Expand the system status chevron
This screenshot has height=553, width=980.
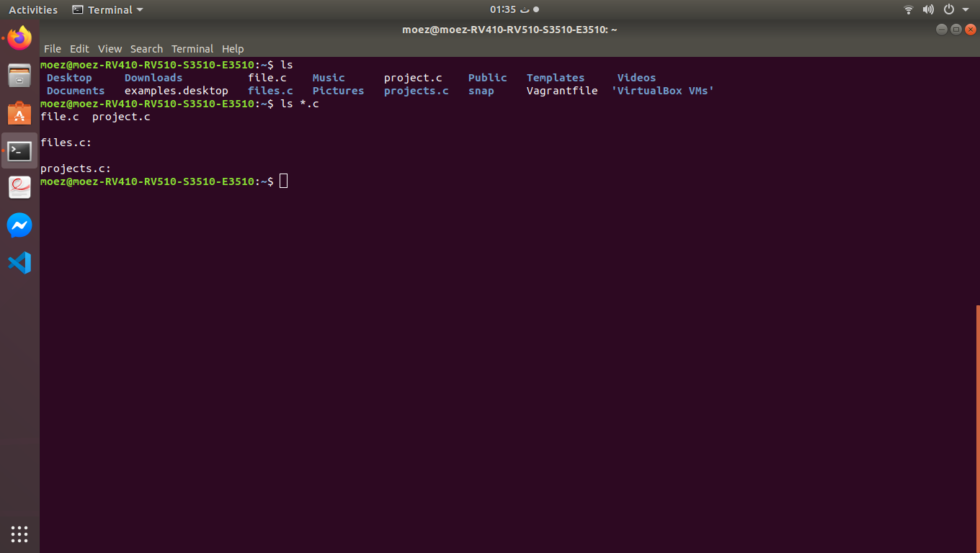(x=966, y=9)
